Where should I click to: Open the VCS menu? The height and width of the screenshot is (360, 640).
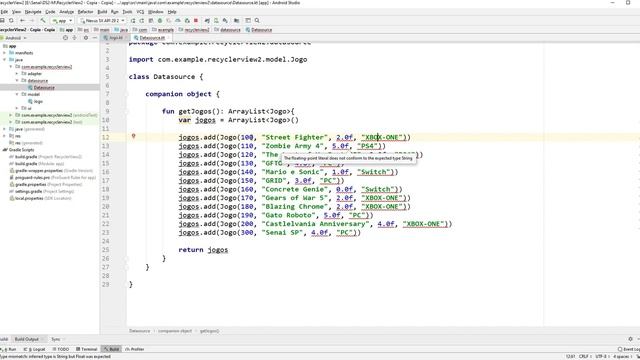coord(140,12)
